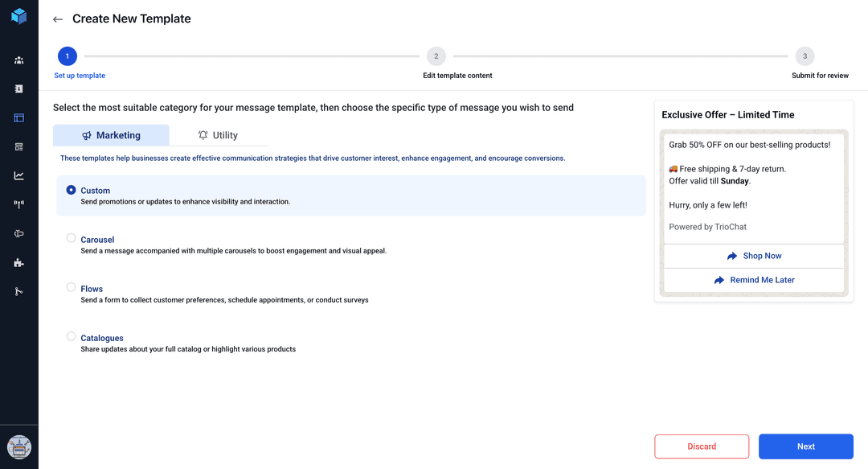
Task: Pick the Catalogues radio option
Action: (72, 337)
